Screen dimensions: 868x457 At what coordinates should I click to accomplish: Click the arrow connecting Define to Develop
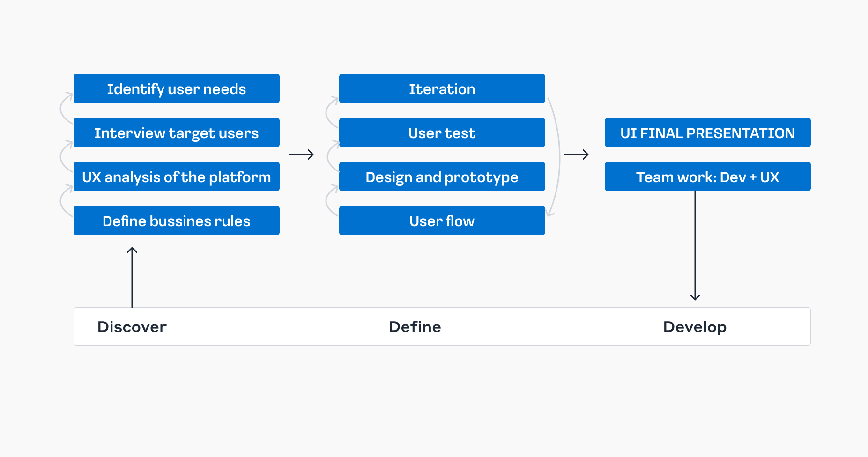[577, 155]
